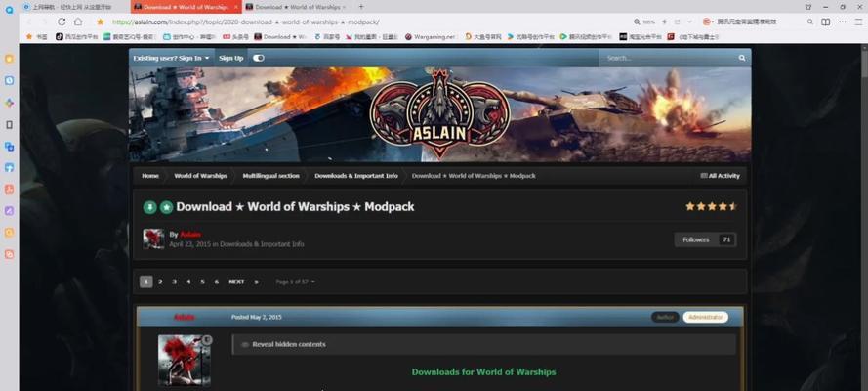Go to page 6 of the topic
This screenshot has height=391, width=868.
tap(217, 282)
